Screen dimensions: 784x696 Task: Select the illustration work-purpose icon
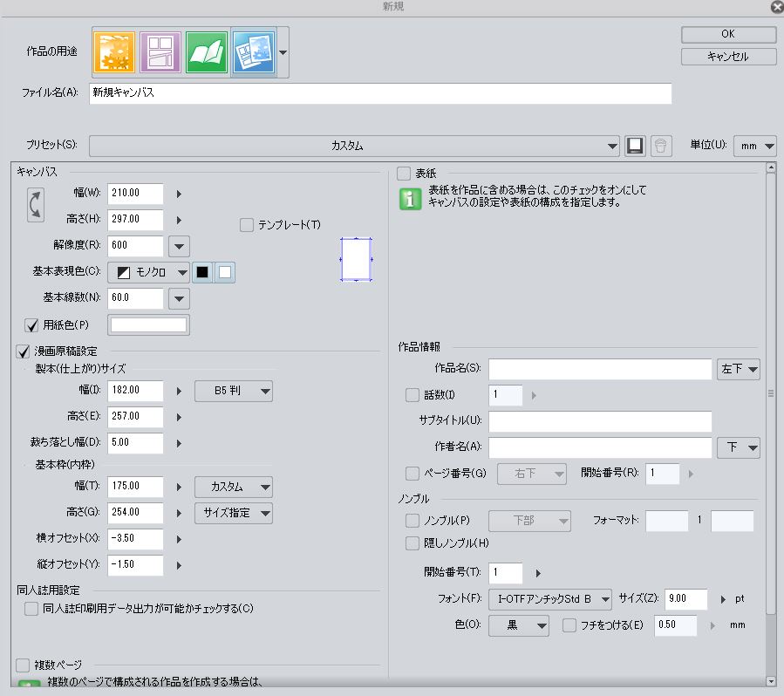pyautogui.click(x=113, y=52)
